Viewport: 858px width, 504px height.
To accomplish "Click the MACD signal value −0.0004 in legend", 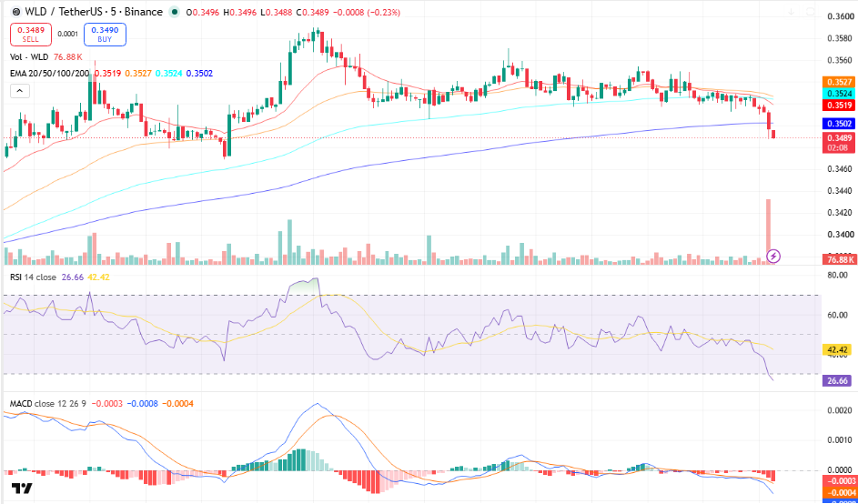I will pos(177,404).
